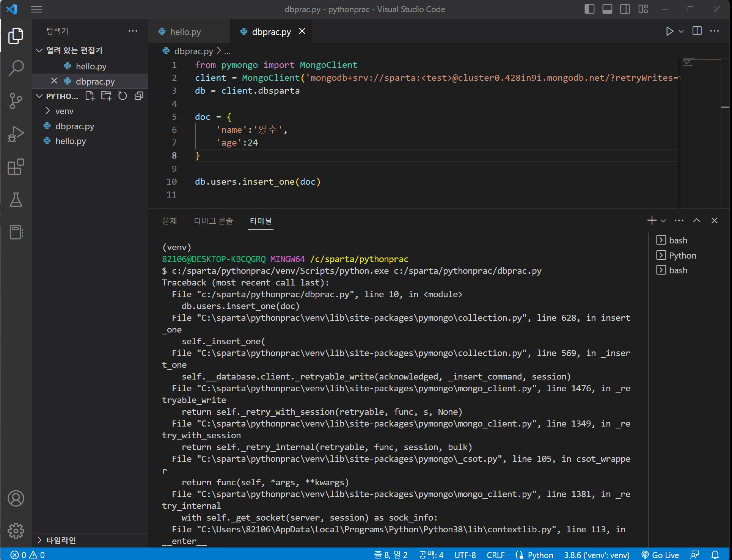Click the code minimap preview
The image size is (732, 560).
[700, 62]
